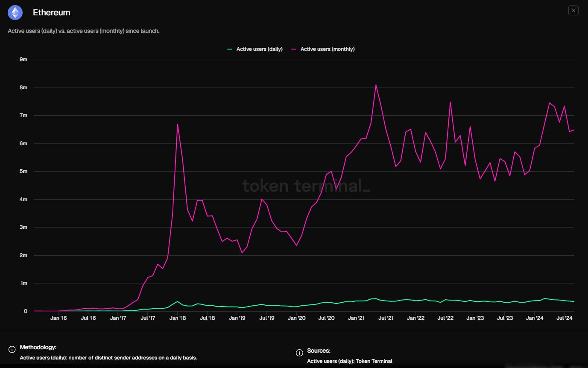Click the Sources heading

coord(319,351)
